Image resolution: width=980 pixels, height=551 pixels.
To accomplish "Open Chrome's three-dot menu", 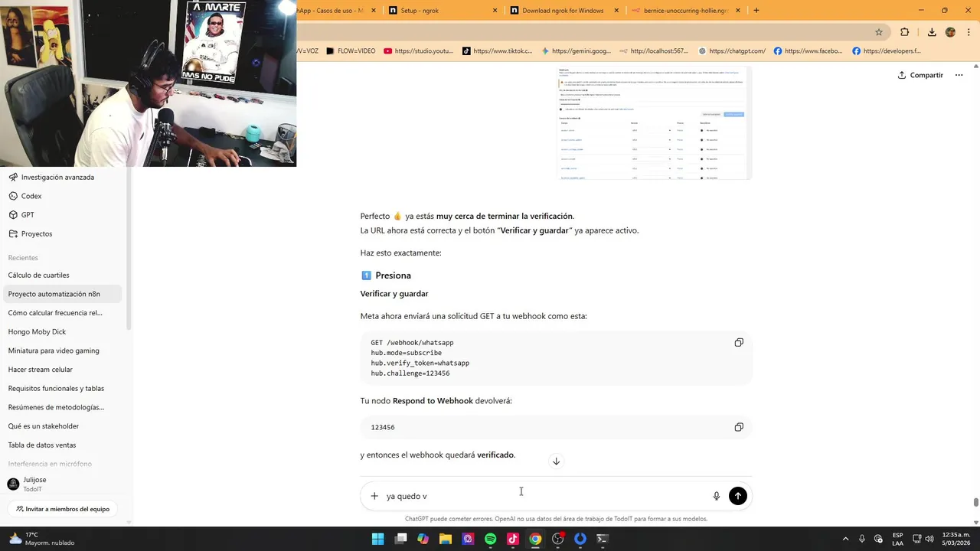I will tap(969, 32).
